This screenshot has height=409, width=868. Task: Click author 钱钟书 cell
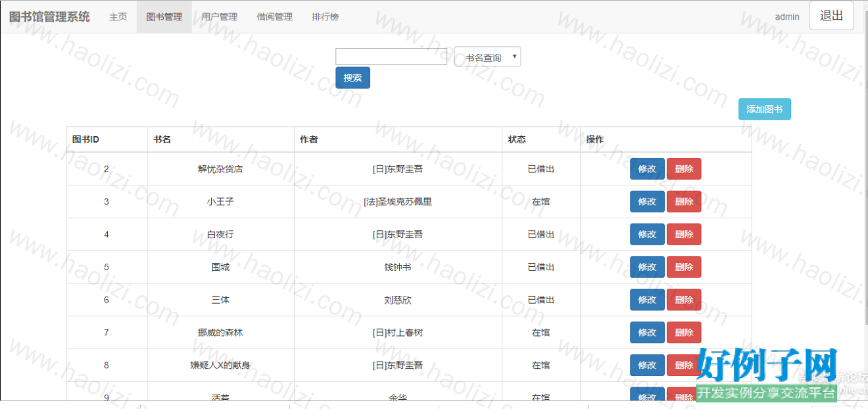point(398,267)
